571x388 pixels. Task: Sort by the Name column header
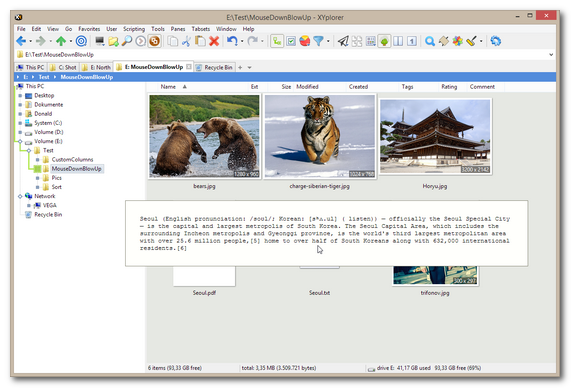[168, 87]
